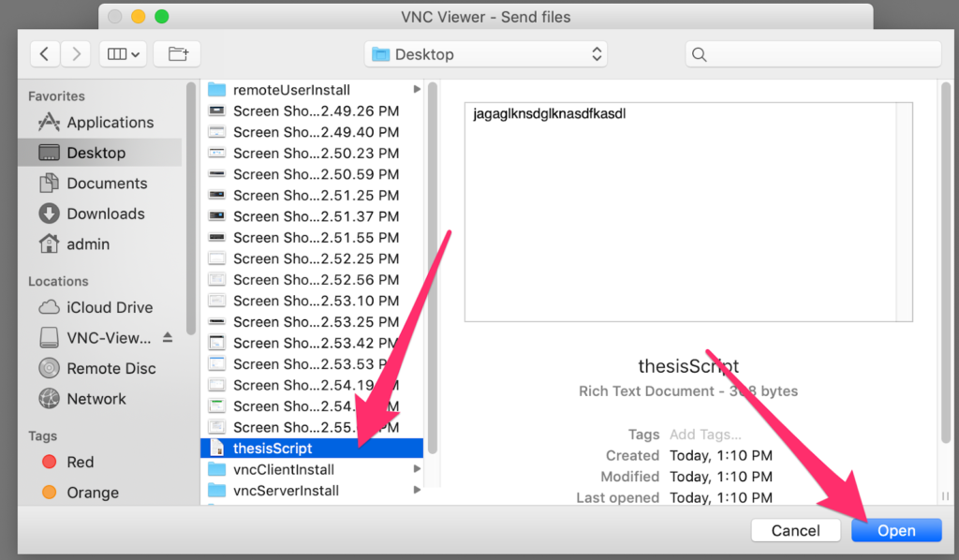Click the sidebar vertical scrollbar
959x560 pixels.
(190, 209)
